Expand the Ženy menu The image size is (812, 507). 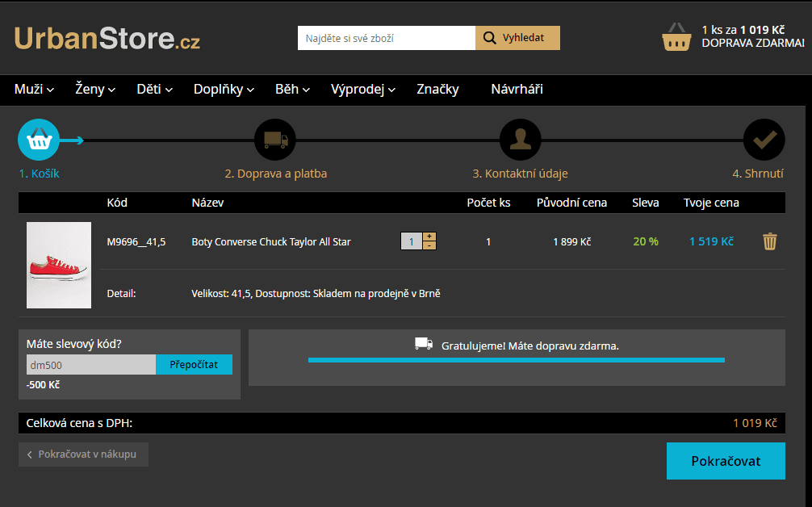tap(95, 89)
